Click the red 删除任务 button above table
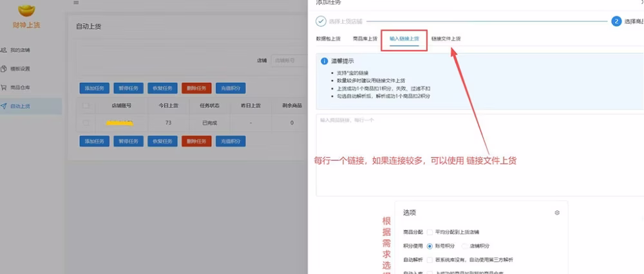 (x=196, y=88)
